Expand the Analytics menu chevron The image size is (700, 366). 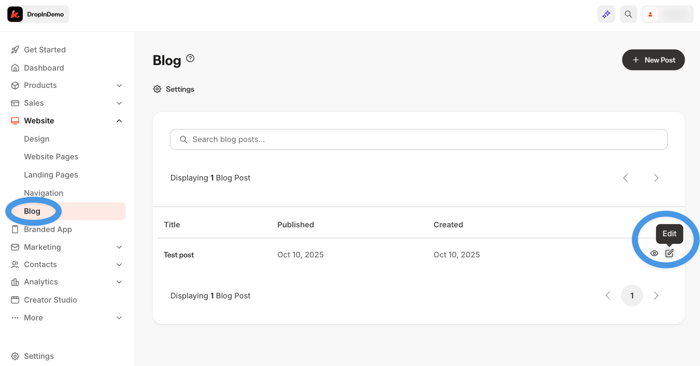(x=119, y=282)
